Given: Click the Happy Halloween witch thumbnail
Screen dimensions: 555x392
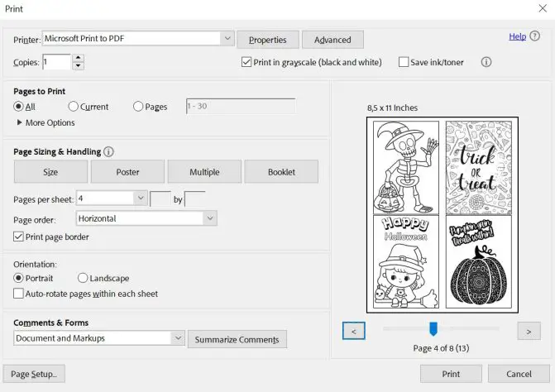Looking at the screenshot, I should pyautogui.click(x=406, y=262).
